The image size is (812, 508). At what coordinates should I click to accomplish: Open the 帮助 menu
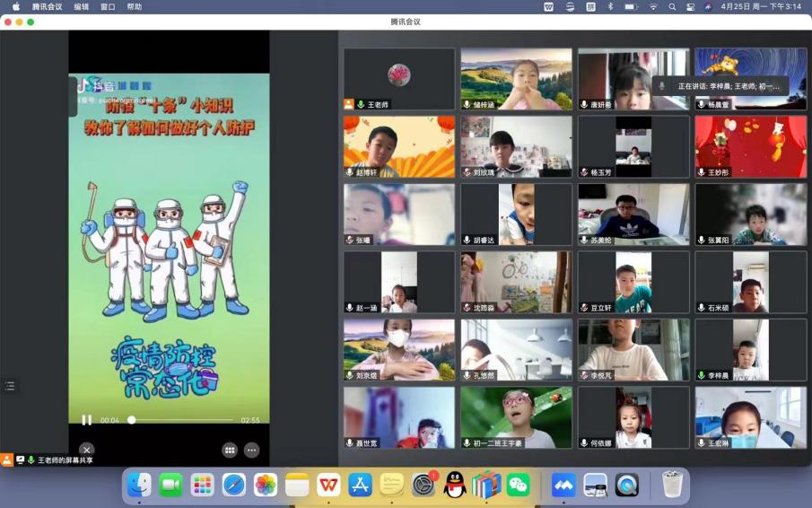pyautogui.click(x=134, y=7)
